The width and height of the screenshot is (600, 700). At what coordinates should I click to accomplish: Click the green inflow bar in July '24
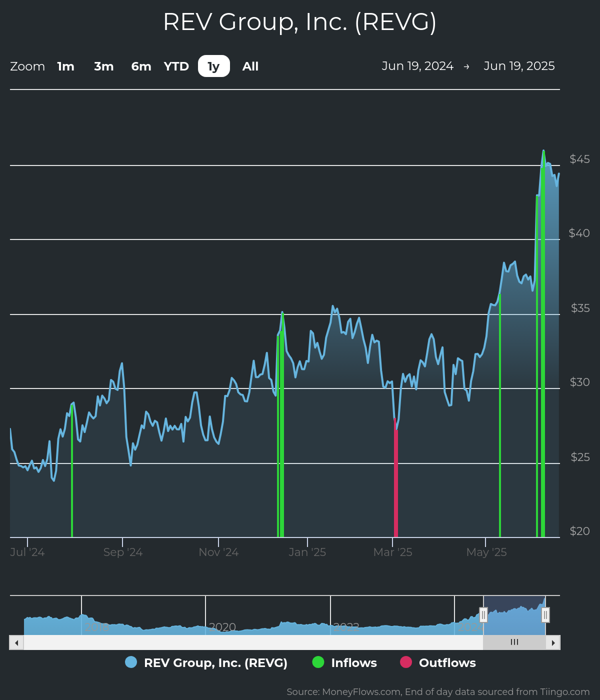pos(72,470)
